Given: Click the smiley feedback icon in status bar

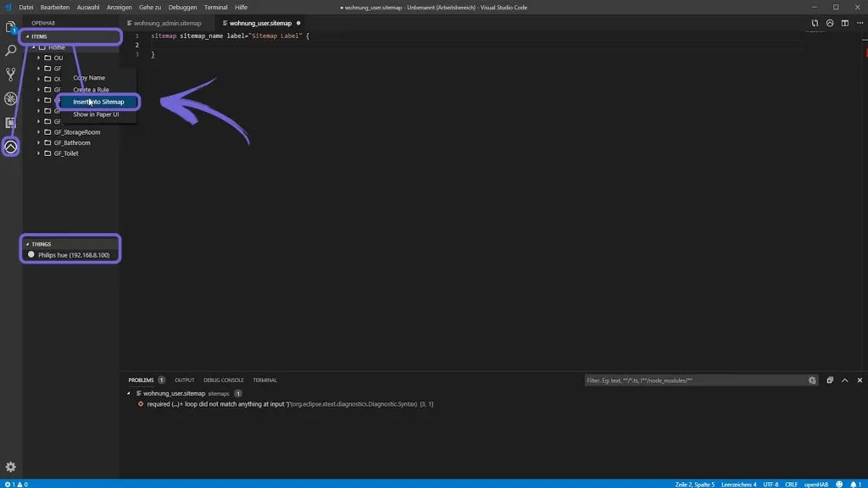Looking at the screenshot, I should [839, 484].
